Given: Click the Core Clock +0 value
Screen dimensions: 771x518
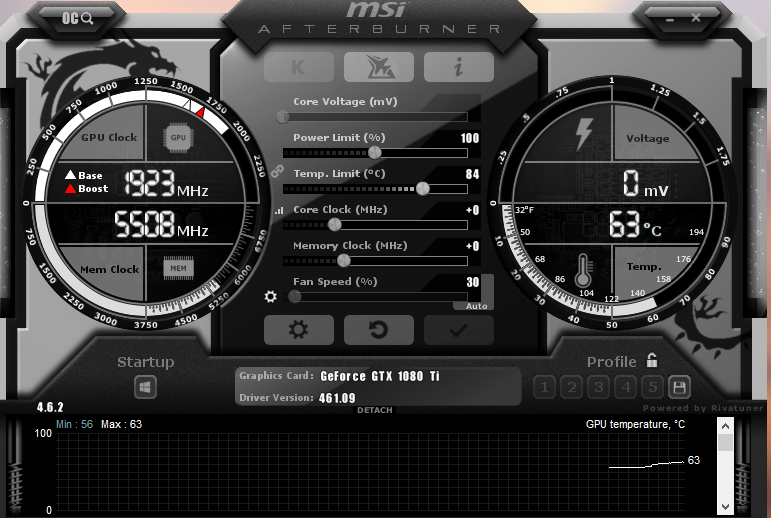Looking at the screenshot, I should pos(473,210).
